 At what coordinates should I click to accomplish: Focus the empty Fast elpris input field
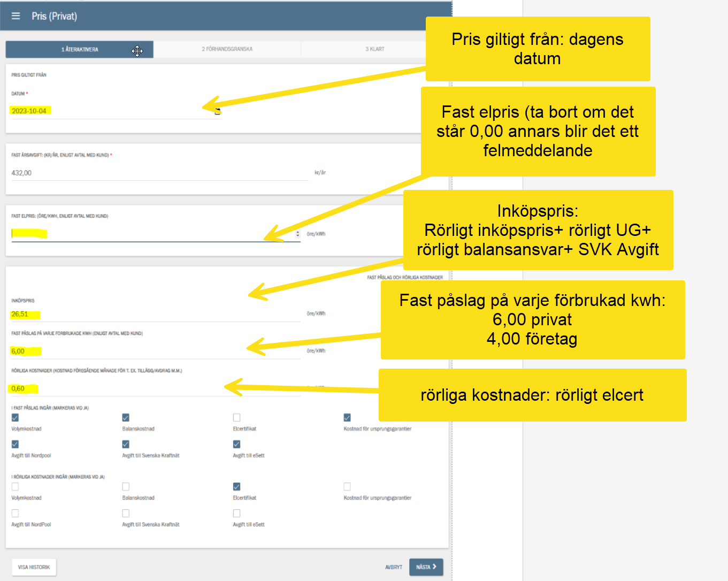[x=150, y=234]
